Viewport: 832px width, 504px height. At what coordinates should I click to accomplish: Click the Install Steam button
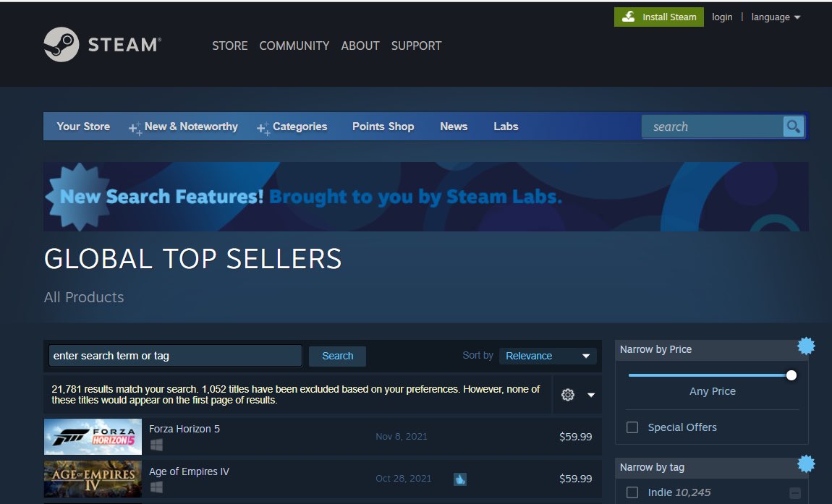pos(658,17)
